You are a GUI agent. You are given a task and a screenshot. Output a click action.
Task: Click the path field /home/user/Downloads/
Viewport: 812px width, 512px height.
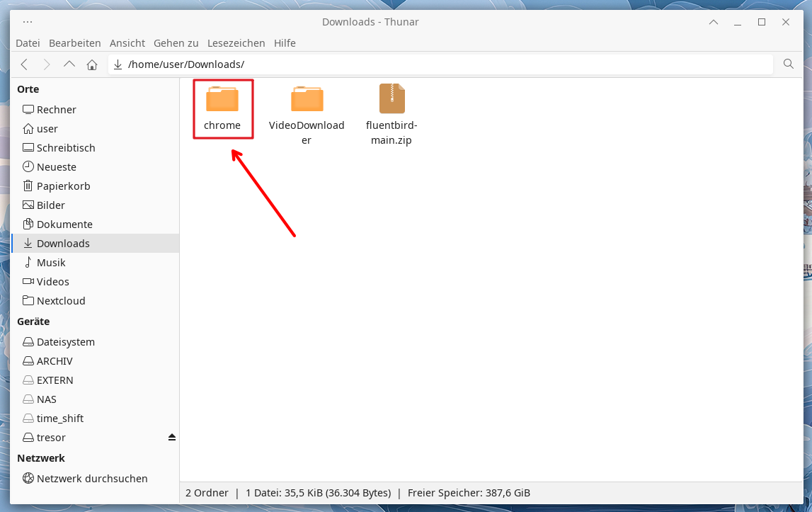coord(425,64)
